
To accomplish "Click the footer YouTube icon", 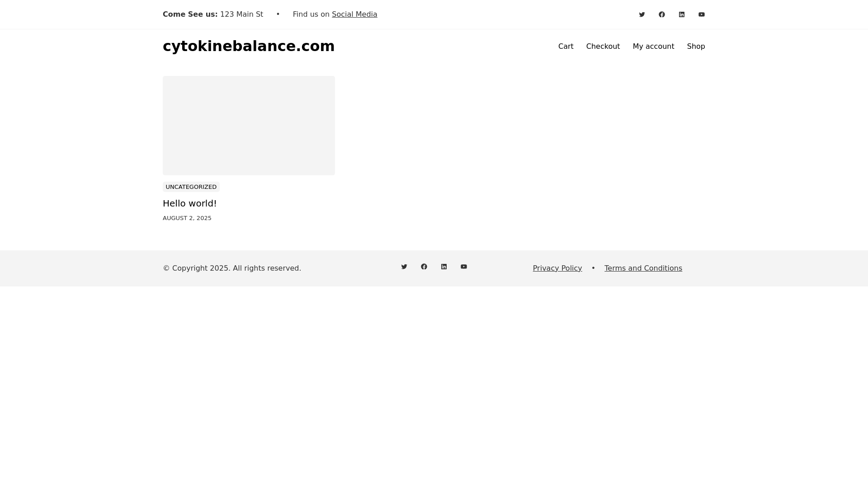I will click(x=464, y=267).
